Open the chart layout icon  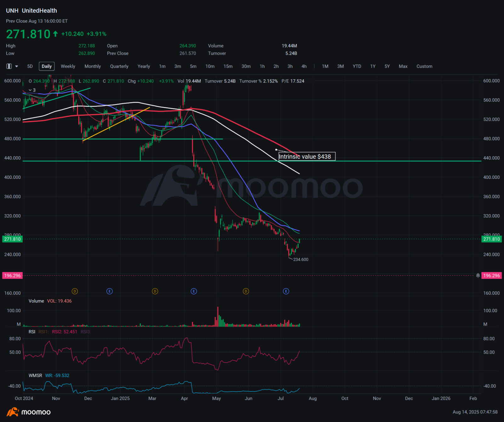click(9, 66)
